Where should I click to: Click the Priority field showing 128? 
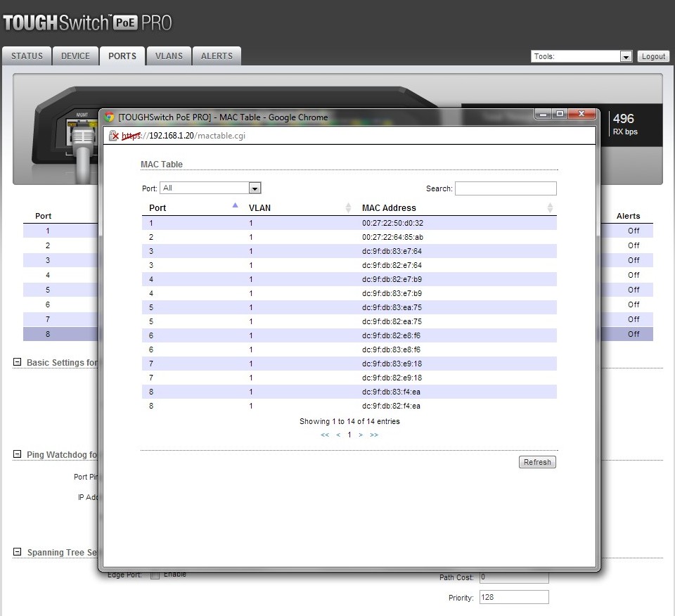click(514, 598)
